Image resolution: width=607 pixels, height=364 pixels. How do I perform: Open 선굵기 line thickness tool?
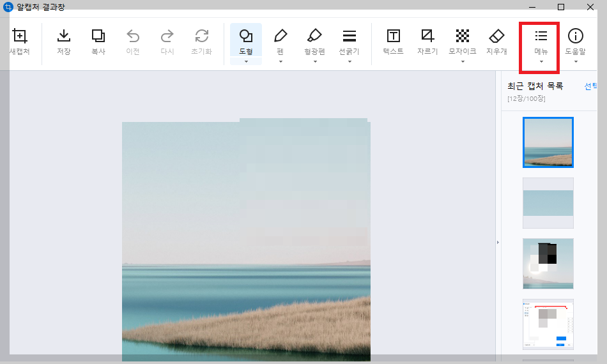point(349,41)
